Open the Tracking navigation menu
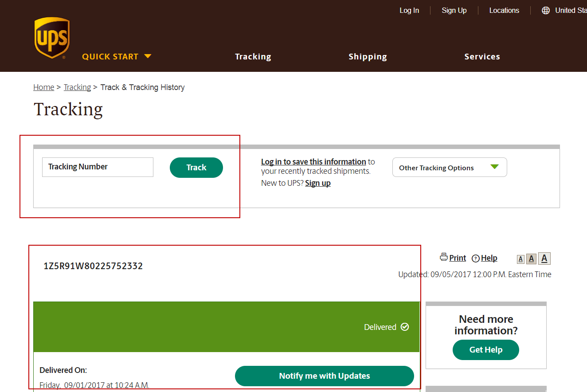Screen dimensions: 587x392 pos(253,56)
